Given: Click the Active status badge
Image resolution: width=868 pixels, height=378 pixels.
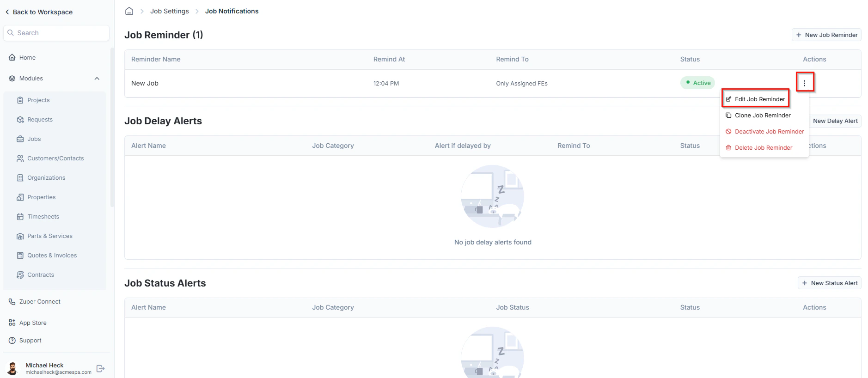Looking at the screenshot, I should point(697,83).
